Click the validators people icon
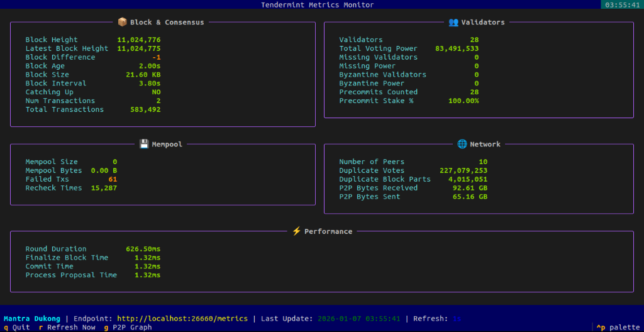Image resolution: width=644 pixels, height=332 pixels. [453, 22]
